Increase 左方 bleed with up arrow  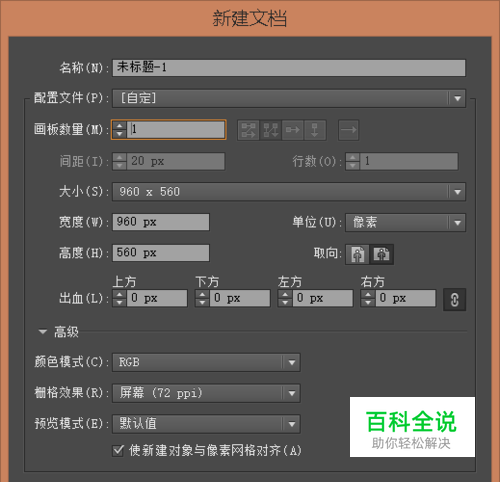(x=285, y=294)
